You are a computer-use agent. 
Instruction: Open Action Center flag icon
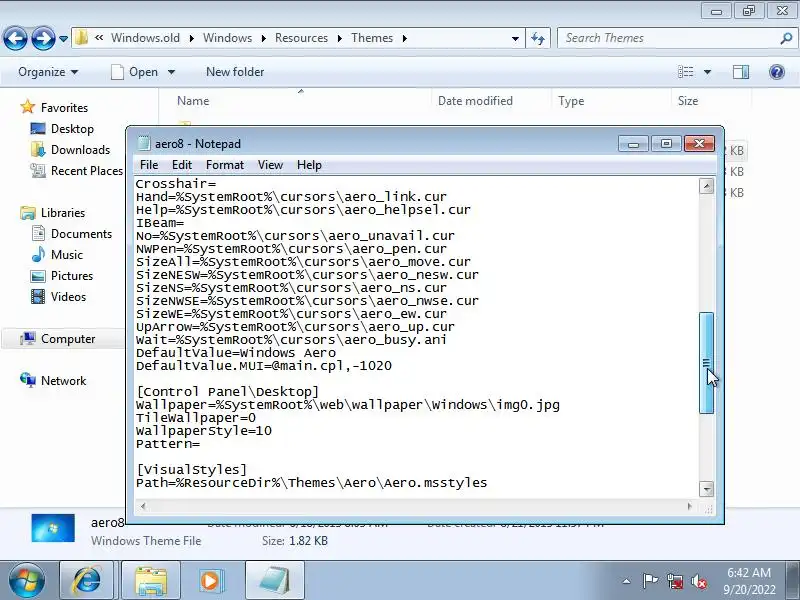tap(650, 581)
